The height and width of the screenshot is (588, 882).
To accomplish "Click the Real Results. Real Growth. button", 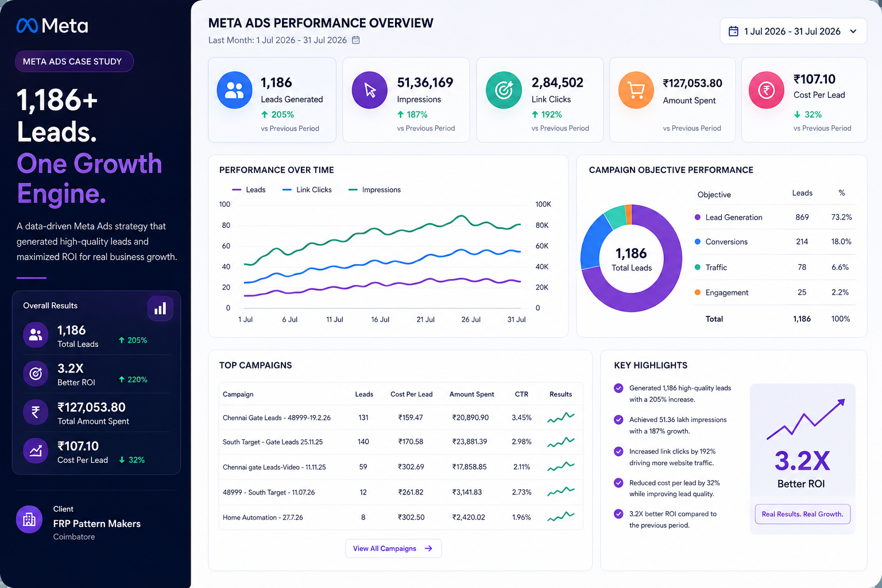I will (803, 514).
